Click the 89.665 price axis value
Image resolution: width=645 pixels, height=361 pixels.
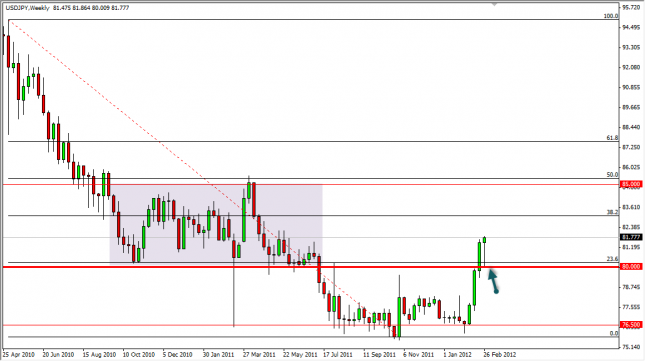click(x=631, y=107)
